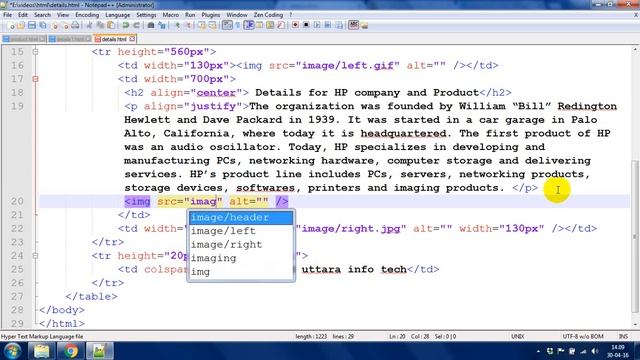Open the File menu
The height and width of the screenshot is (360, 640).
point(7,15)
